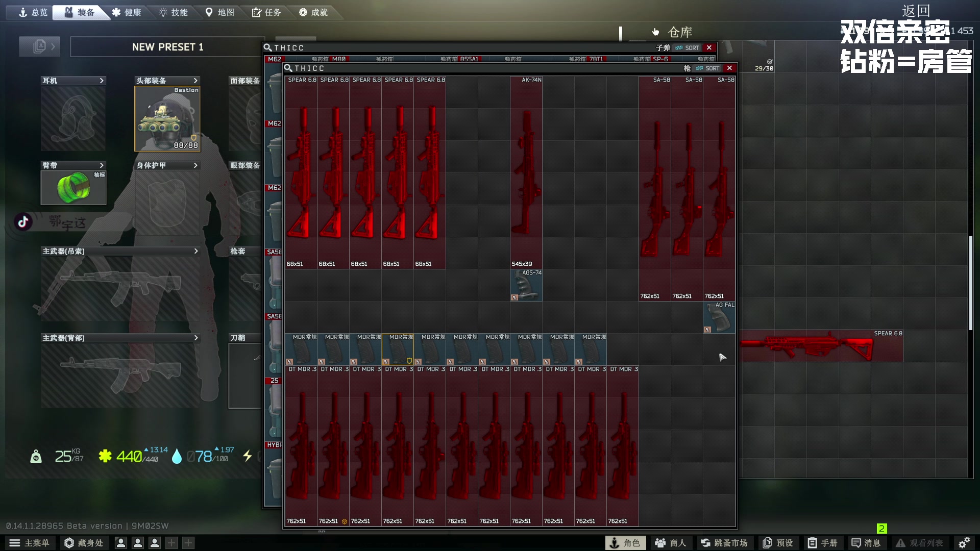Select the AGS-74 pistol grip
This screenshot has height=551, width=980.
coord(526,285)
